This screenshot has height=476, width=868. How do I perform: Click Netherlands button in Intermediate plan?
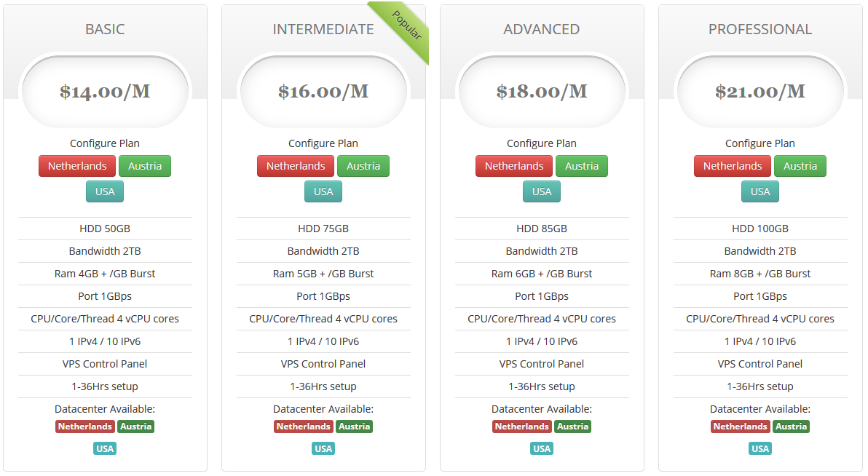(296, 166)
